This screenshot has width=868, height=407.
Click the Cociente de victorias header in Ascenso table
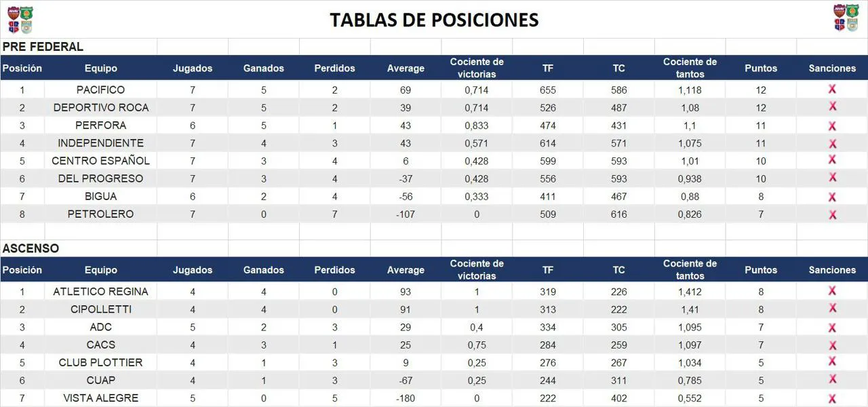click(x=477, y=269)
